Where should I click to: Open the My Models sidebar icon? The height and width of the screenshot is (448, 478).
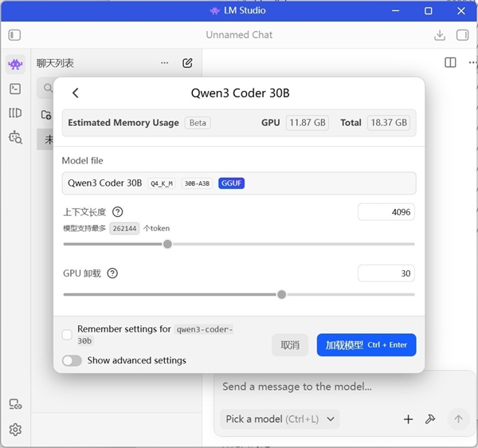click(x=15, y=113)
